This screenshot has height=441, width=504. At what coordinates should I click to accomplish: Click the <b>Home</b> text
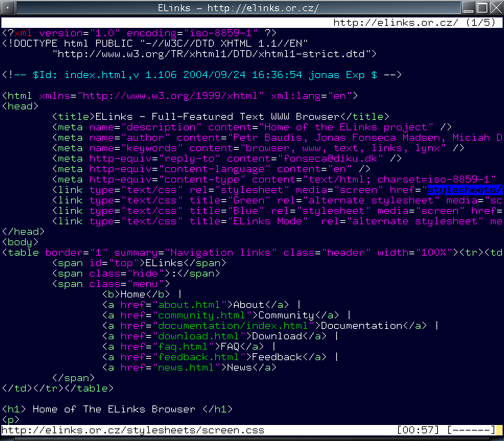tap(136, 295)
